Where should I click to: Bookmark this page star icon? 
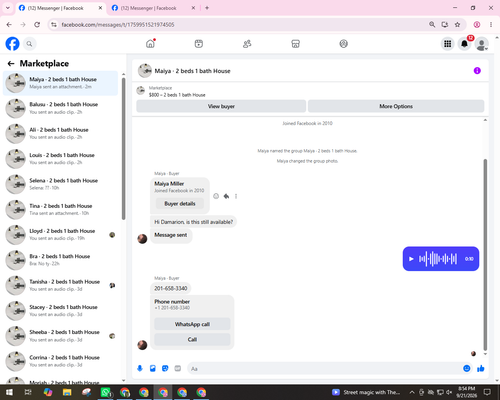point(458,25)
